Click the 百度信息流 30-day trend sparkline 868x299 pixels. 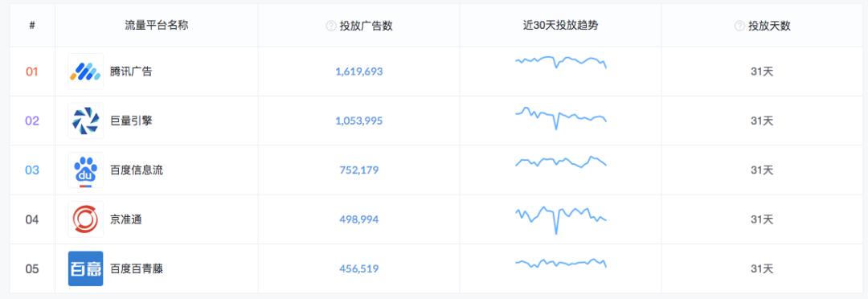tap(561, 162)
